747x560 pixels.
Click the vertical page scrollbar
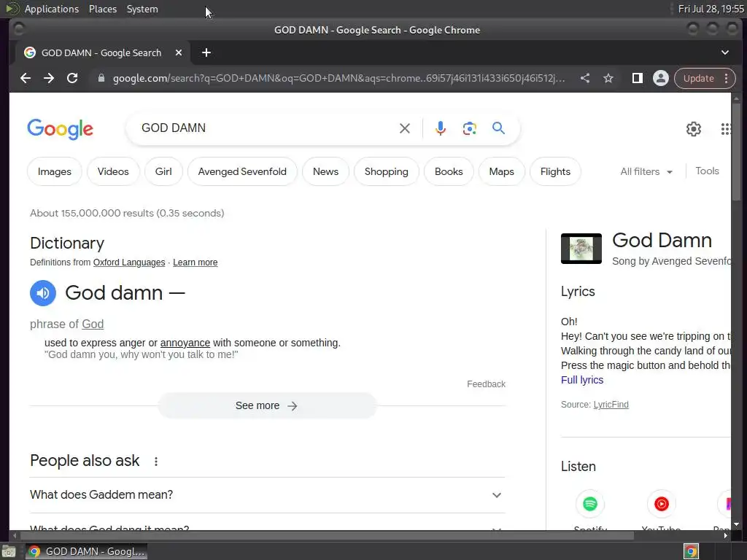click(737, 152)
